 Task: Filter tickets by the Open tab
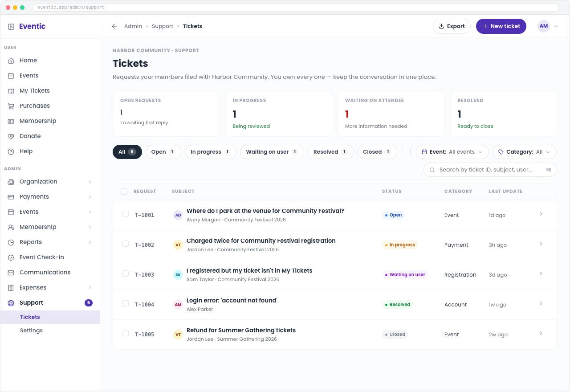click(x=163, y=152)
